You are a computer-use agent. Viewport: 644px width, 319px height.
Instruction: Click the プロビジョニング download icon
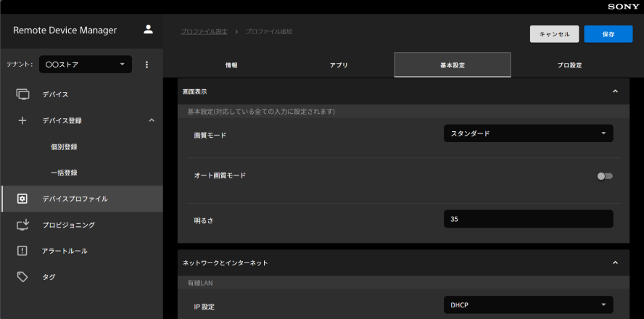pos(22,225)
